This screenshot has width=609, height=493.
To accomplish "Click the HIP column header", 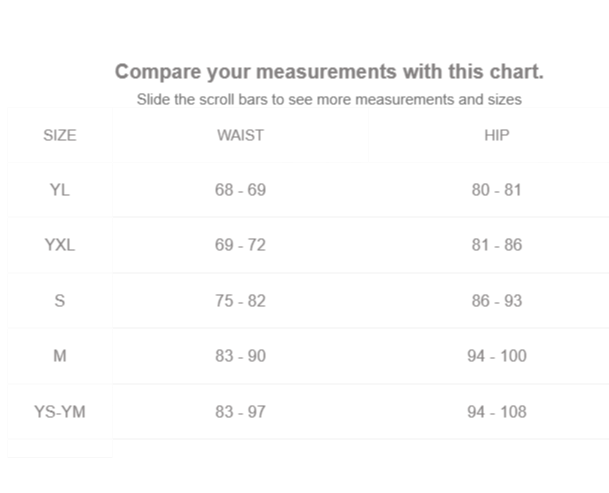I will point(496,135).
